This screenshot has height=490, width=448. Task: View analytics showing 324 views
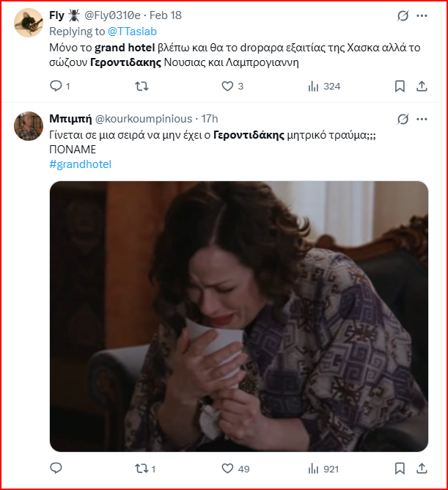314,87
